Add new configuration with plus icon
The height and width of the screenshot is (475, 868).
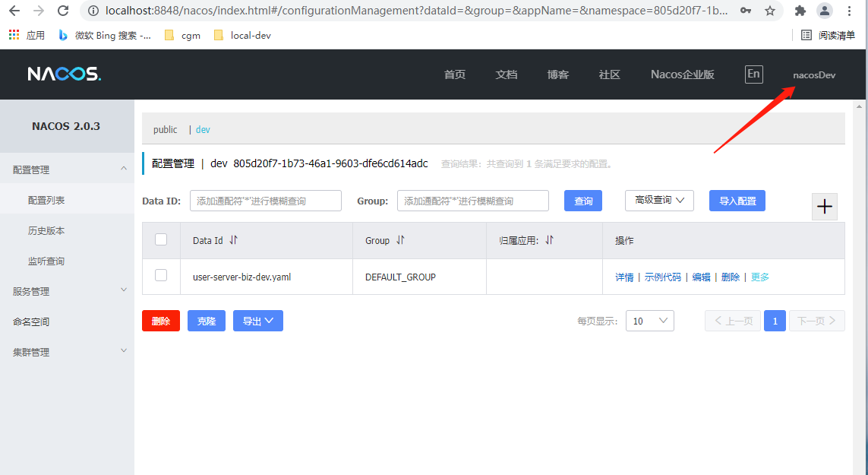point(825,207)
